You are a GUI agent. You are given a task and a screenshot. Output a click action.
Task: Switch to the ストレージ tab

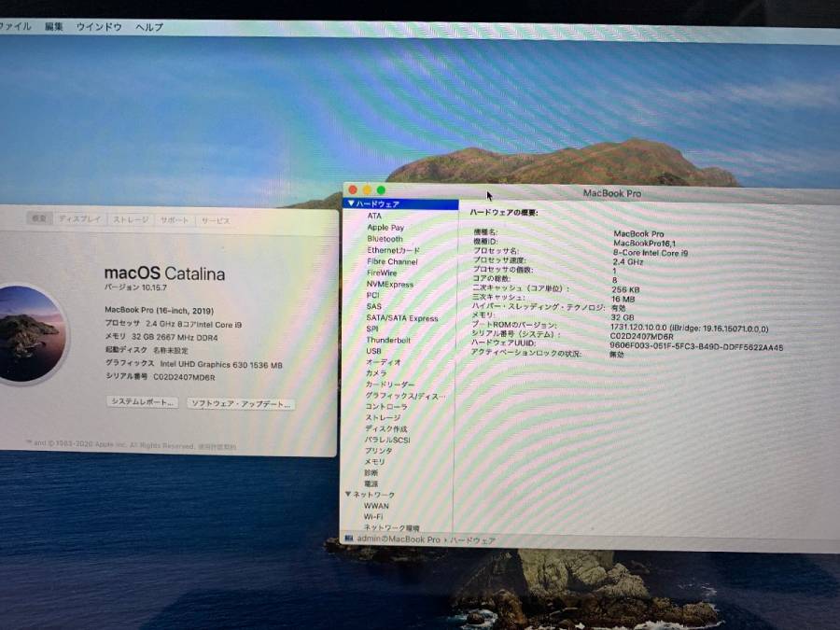point(131,219)
